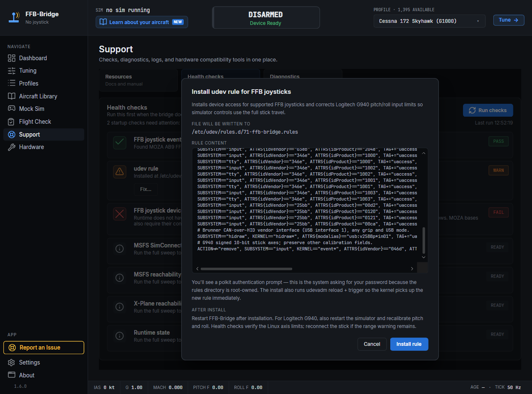
Task: Open the Dashboard page from sidebar
Action: pyautogui.click(x=44, y=58)
